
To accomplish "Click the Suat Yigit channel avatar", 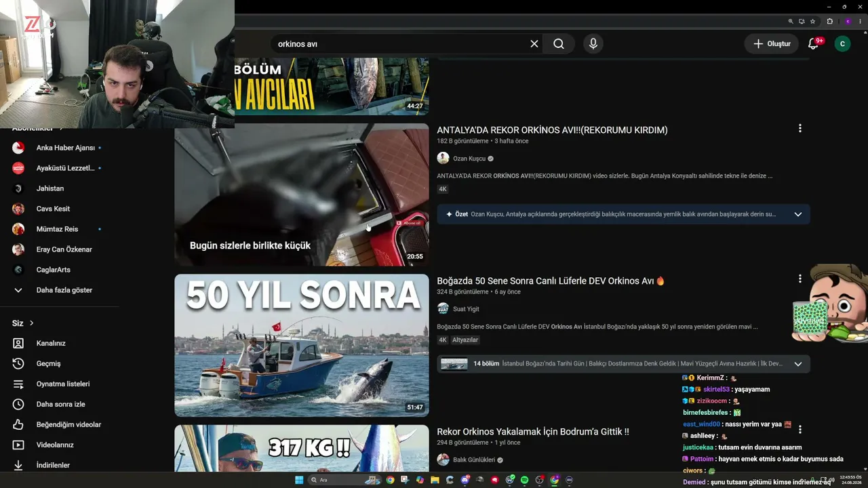I will (443, 308).
